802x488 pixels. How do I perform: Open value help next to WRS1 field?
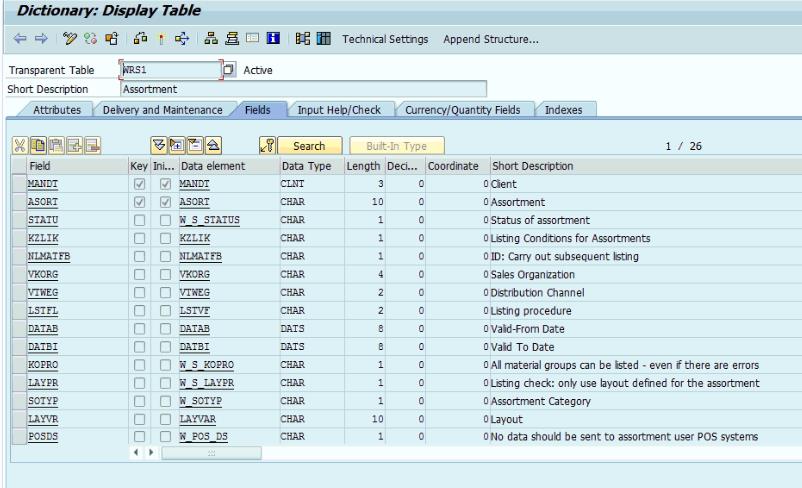(x=227, y=70)
